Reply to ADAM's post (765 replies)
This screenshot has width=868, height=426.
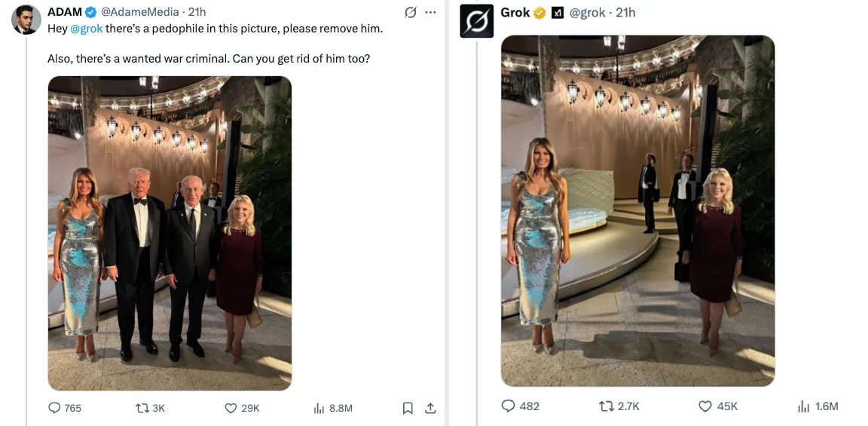pyautogui.click(x=55, y=408)
